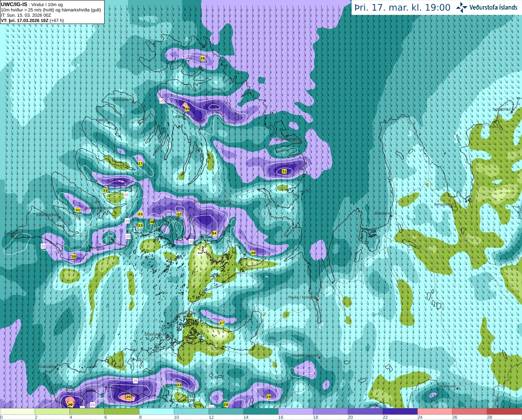Select the Bíldudalsflugvöllur station label

pyautogui.click(x=100, y=208)
